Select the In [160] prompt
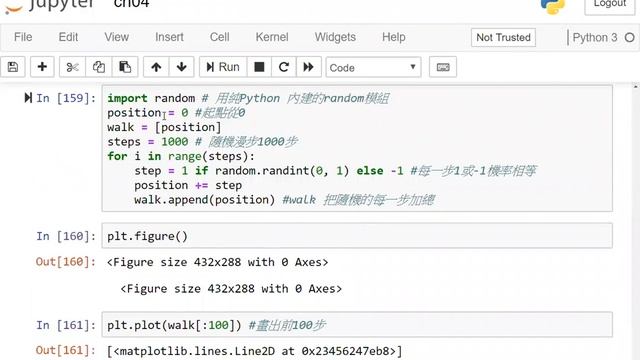640x360 pixels. point(66,236)
